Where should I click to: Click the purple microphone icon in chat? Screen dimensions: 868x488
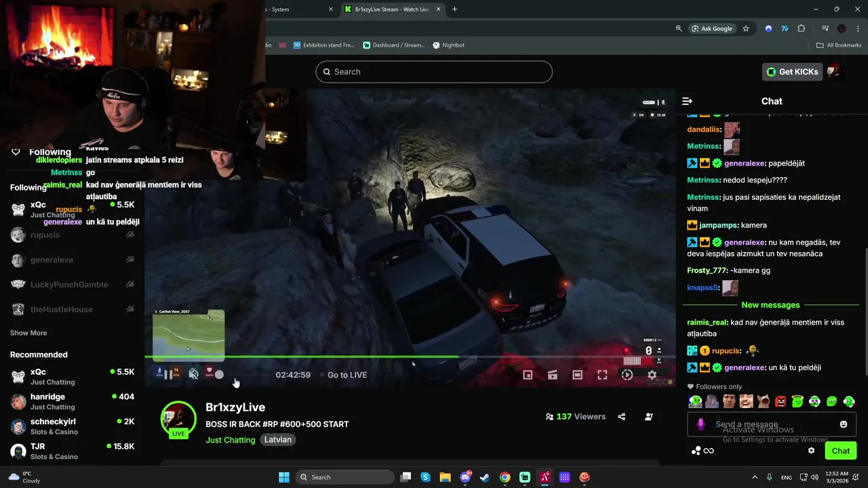point(701,424)
